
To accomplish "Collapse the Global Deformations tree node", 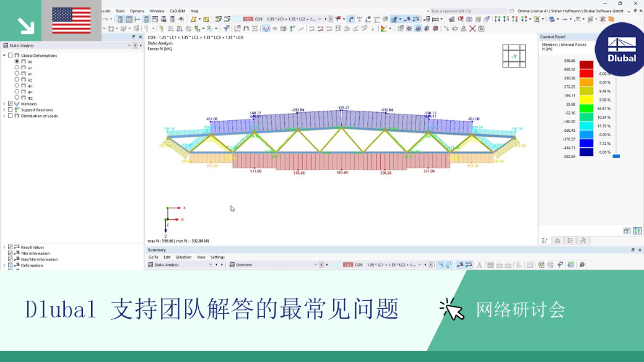I will (4, 55).
